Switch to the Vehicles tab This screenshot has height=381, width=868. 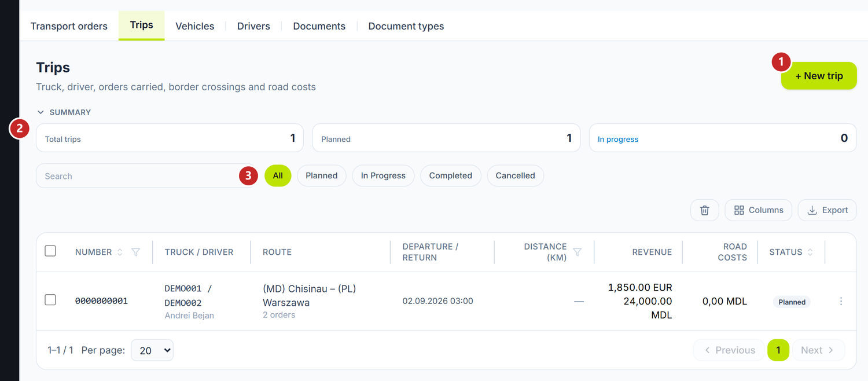click(195, 26)
